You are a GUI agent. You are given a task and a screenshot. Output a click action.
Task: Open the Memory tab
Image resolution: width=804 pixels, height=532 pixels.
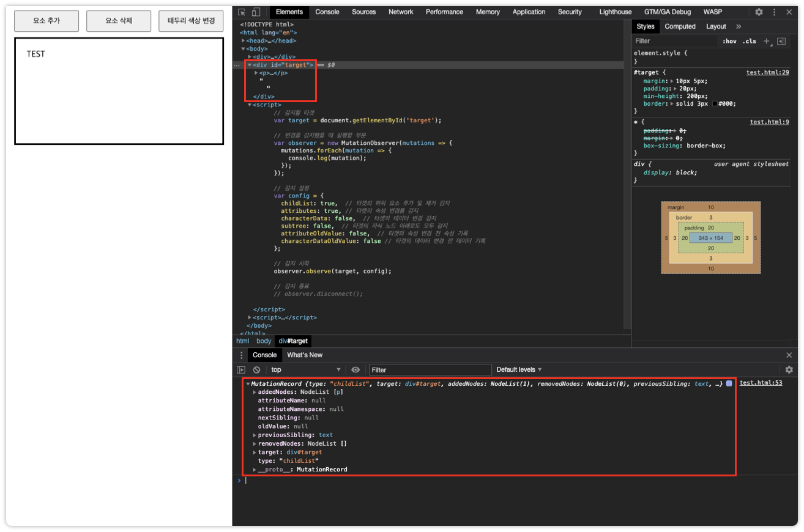point(488,12)
